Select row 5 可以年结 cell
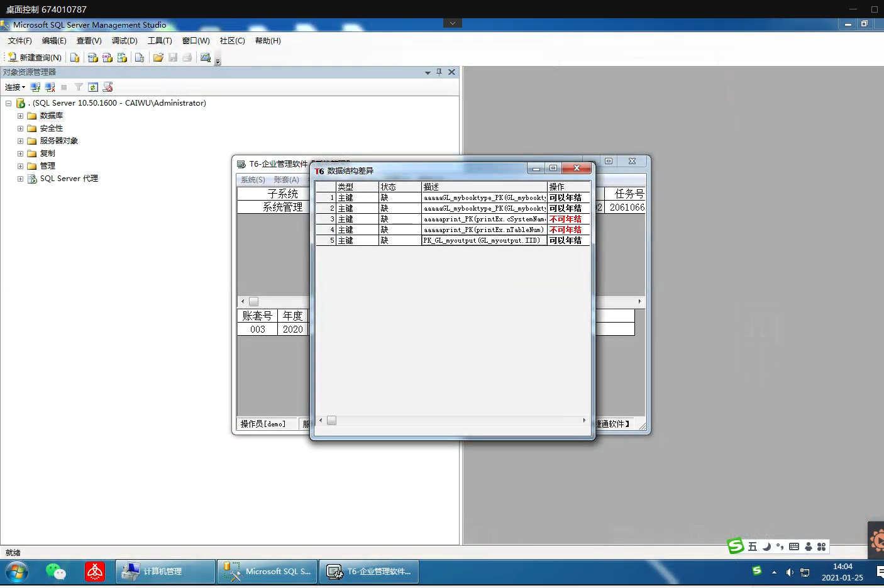This screenshot has height=588, width=884. point(568,240)
